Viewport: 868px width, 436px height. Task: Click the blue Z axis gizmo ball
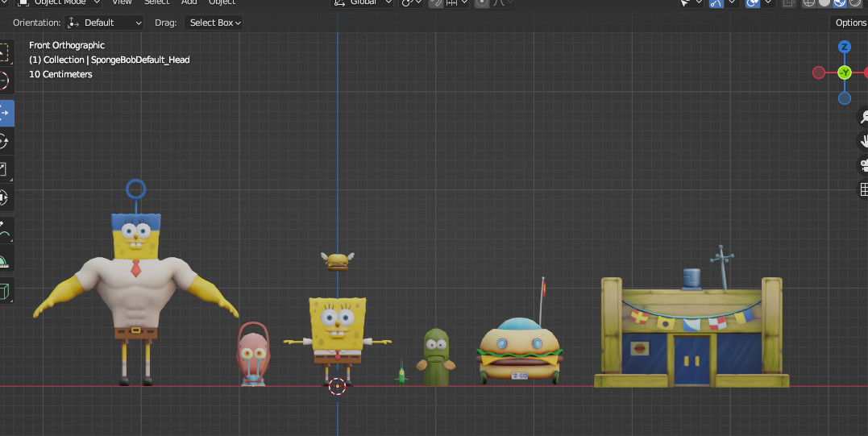click(x=844, y=47)
